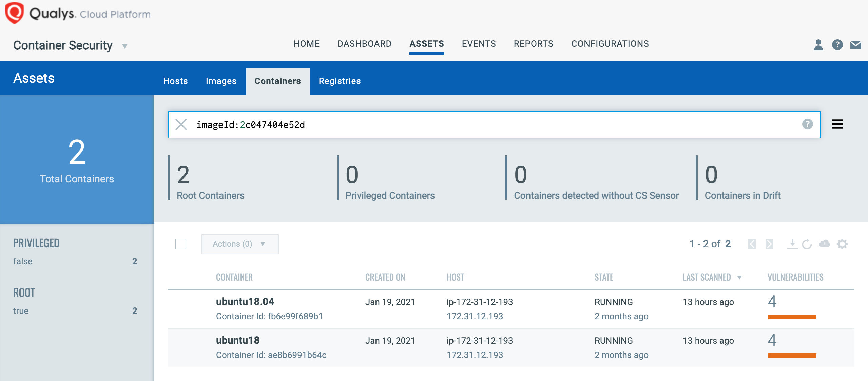Click Container Id ae8b6991b64c text
Screen dimensions: 868x381
pos(271,355)
